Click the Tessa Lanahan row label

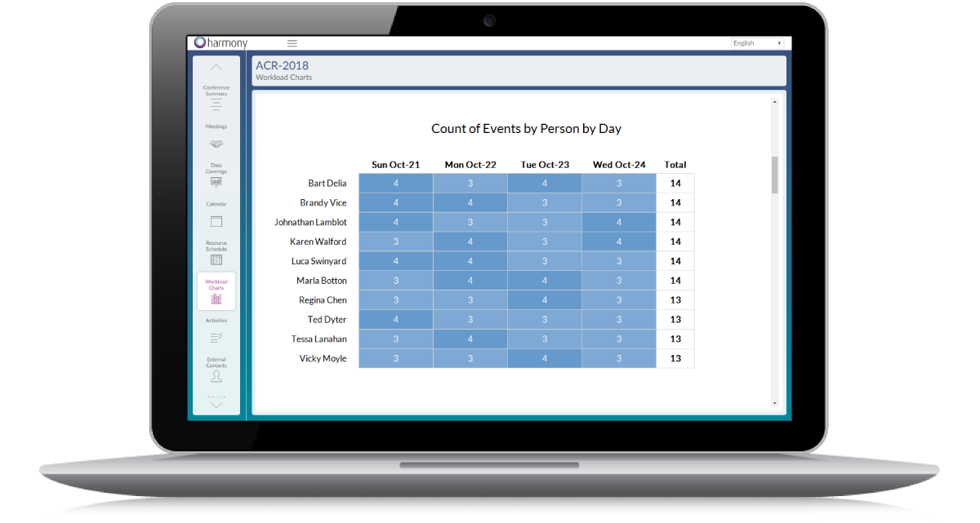[x=319, y=339]
